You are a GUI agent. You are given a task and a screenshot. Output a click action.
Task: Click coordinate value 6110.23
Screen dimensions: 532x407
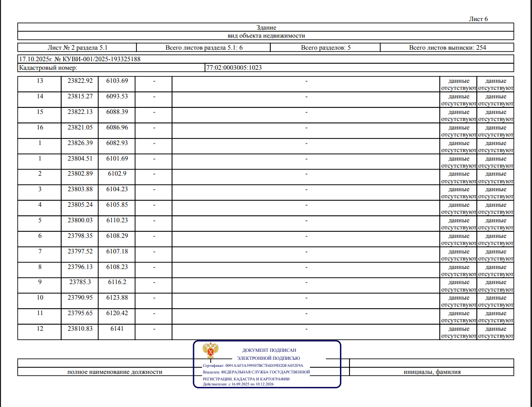[117, 220]
